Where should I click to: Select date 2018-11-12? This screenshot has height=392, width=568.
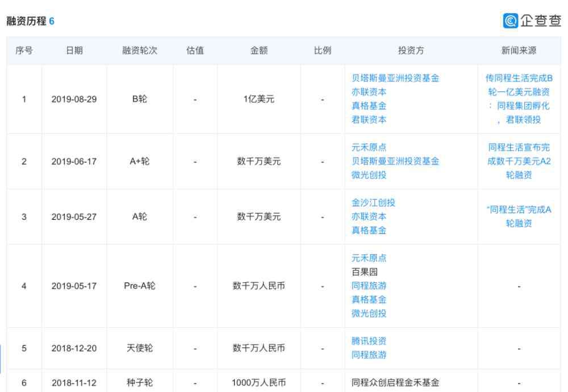pos(74,383)
